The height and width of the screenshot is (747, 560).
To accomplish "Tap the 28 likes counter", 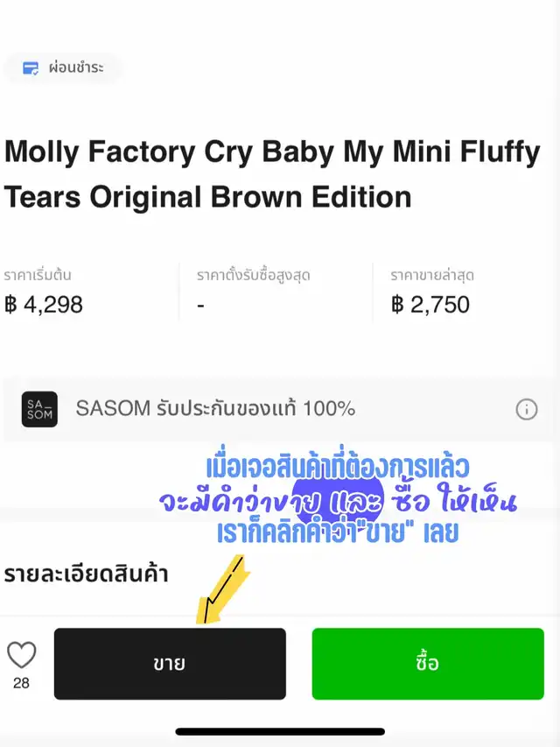I will pos(21,683).
